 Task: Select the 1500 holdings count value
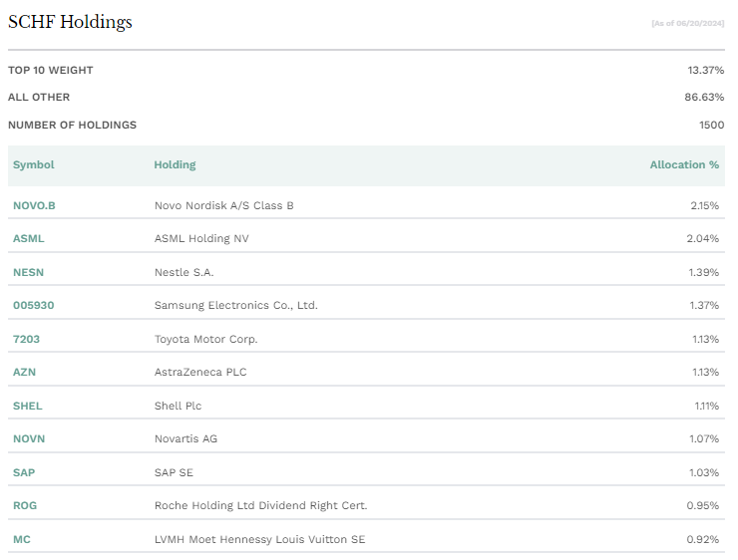pos(712,125)
